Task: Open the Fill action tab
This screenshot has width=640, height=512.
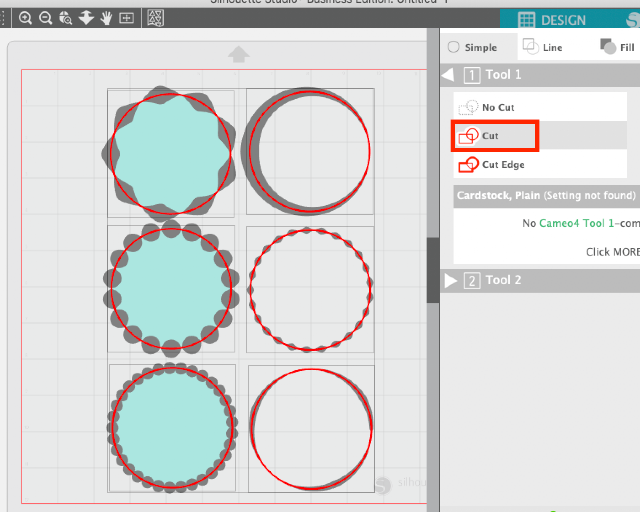Action: 617,47
